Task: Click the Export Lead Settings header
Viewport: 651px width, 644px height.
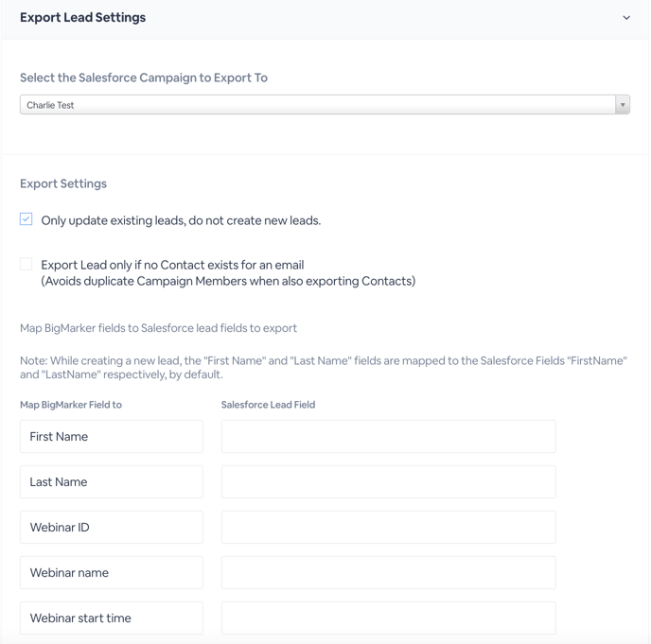Action: click(82, 17)
